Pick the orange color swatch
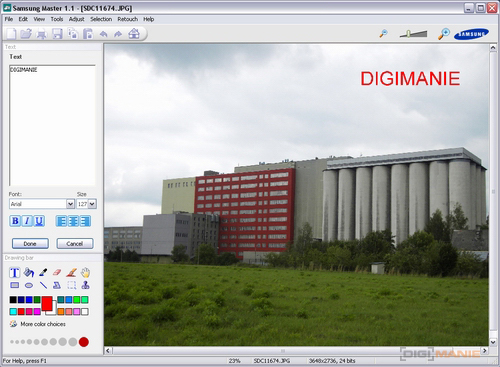 (x=61, y=312)
